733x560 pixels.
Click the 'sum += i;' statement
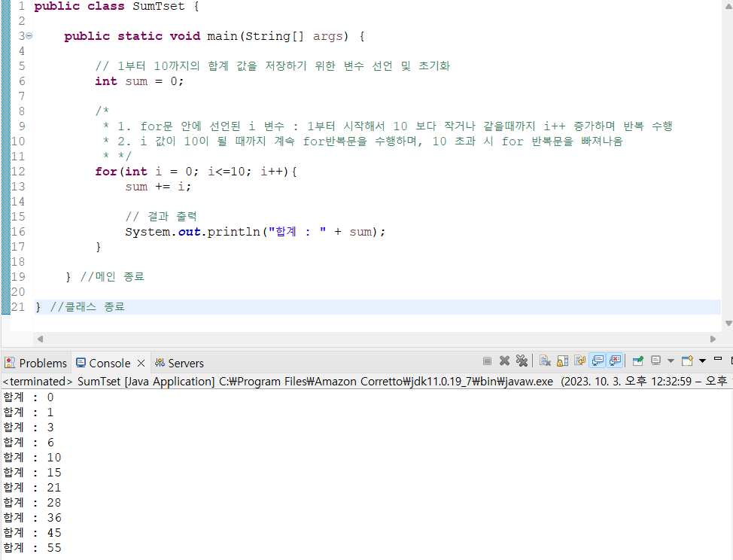point(158,187)
